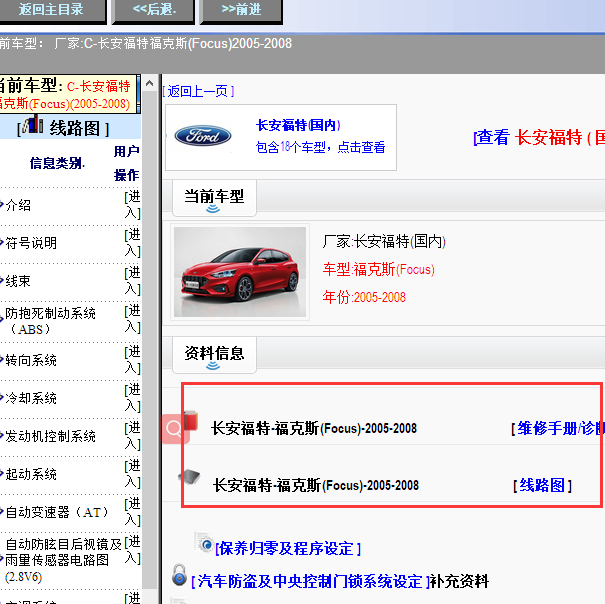Click the red Ford Focus car thumbnail

pyautogui.click(x=240, y=272)
